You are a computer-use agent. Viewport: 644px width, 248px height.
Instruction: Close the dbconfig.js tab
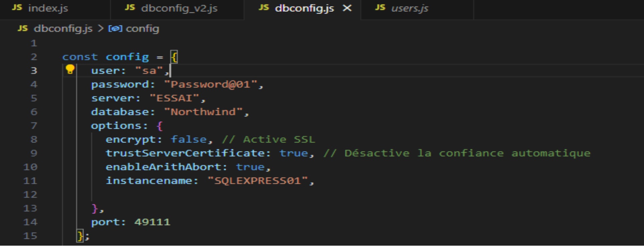pos(347,8)
